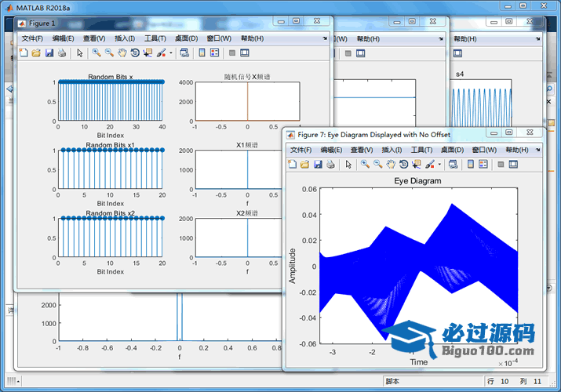Click Show Plot Tools button in Figure 7

(514, 165)
